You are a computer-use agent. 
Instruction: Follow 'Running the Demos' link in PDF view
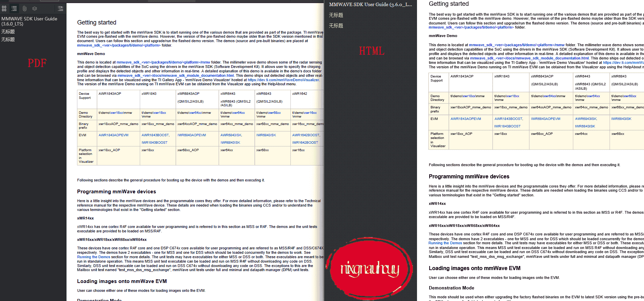click(x=94, y=257)
